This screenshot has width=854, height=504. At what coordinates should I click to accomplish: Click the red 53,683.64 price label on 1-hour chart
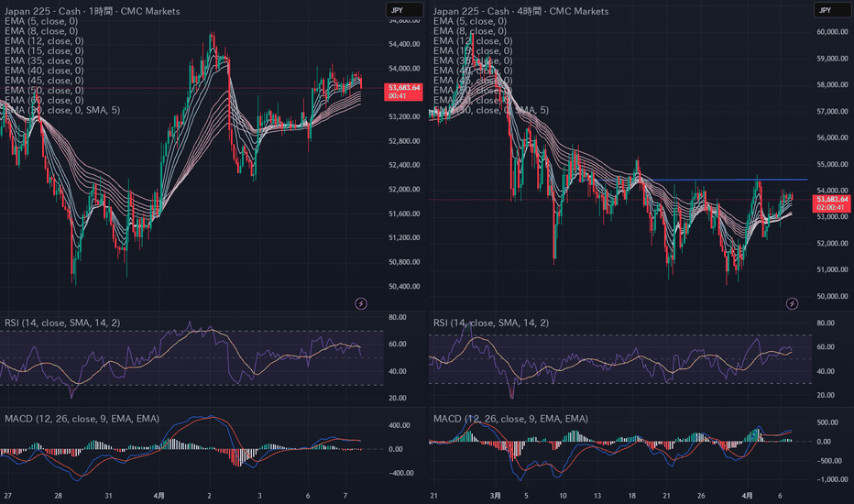tap(404, 88)
